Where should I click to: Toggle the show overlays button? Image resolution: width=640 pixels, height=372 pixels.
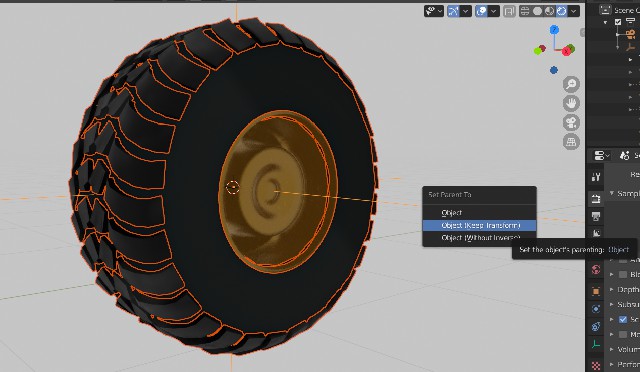click(x=482, y=11)
